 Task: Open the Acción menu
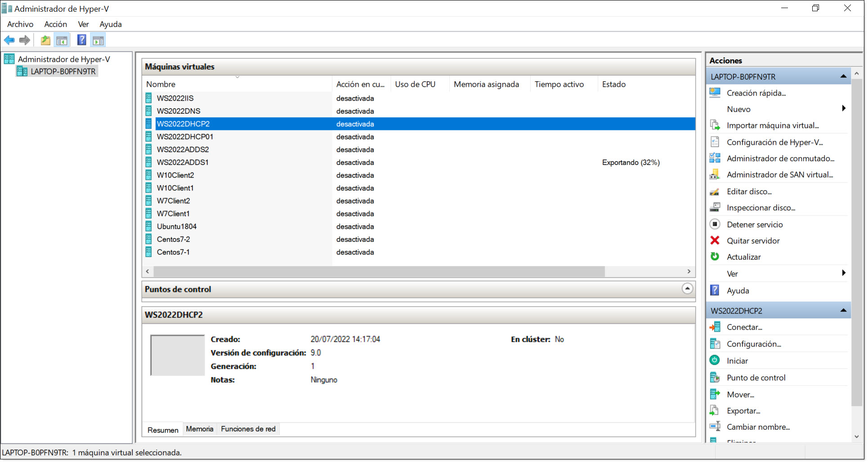coord(55,24)
